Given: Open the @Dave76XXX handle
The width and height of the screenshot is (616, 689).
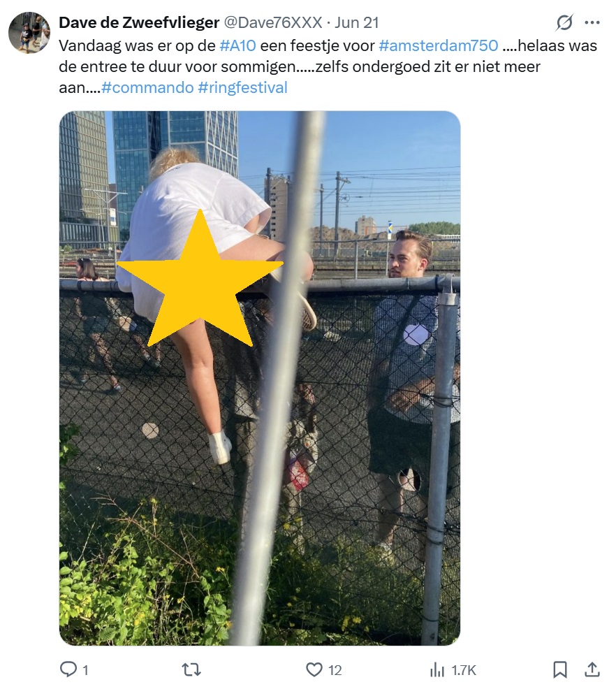Looking at the screenshot, I should click(x=273, y=22).
